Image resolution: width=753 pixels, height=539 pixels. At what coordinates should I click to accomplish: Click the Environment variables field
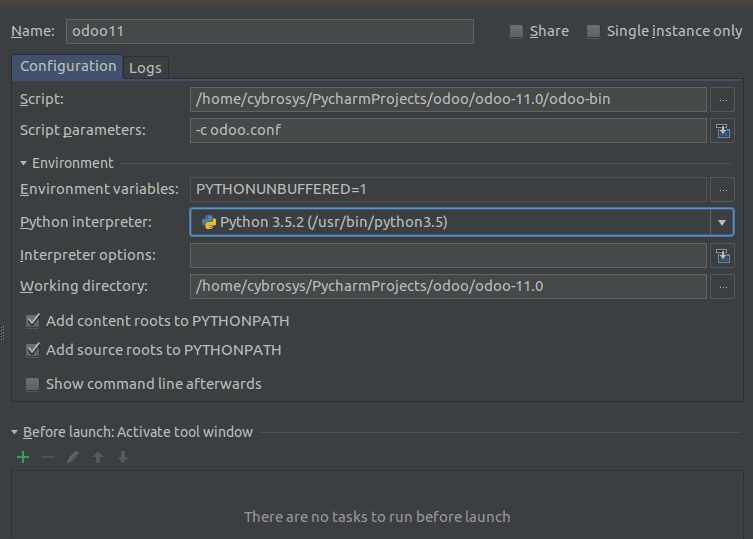click(x=448, y=190)
